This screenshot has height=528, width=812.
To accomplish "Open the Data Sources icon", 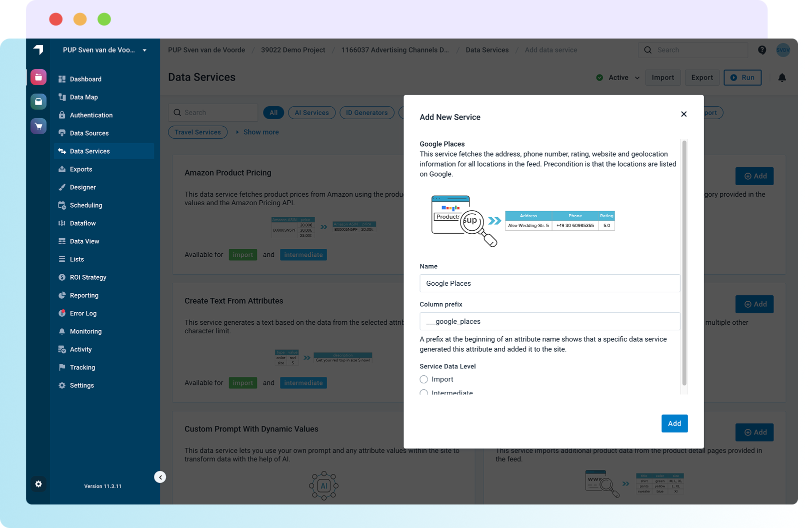I will tap(62, 133).
